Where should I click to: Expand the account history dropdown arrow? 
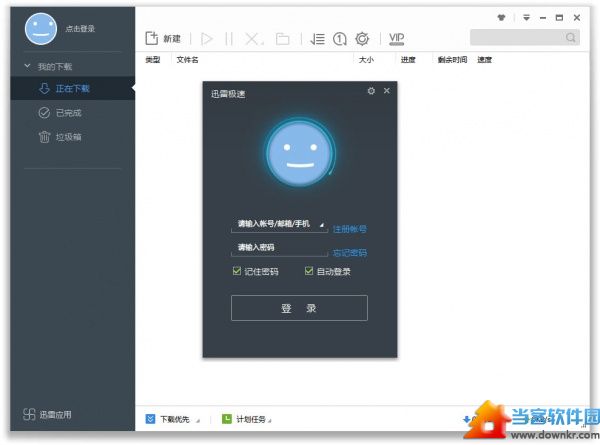(x=322, y=226)
